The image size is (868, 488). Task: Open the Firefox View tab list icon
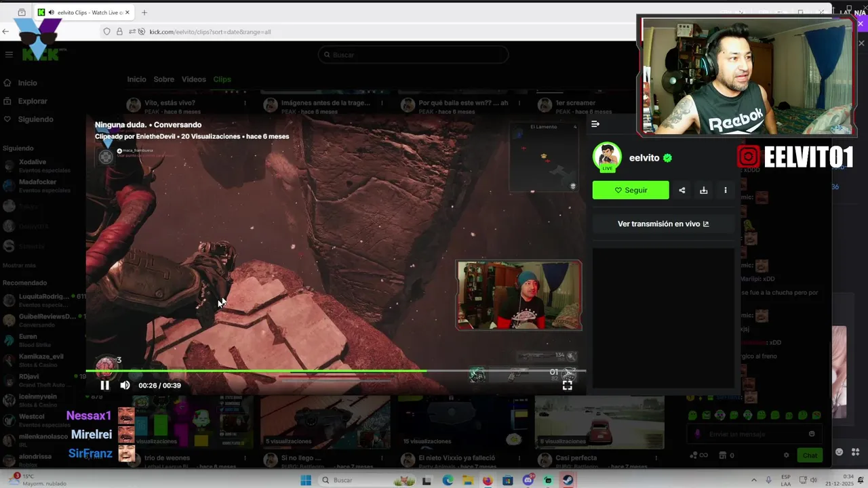22,12
